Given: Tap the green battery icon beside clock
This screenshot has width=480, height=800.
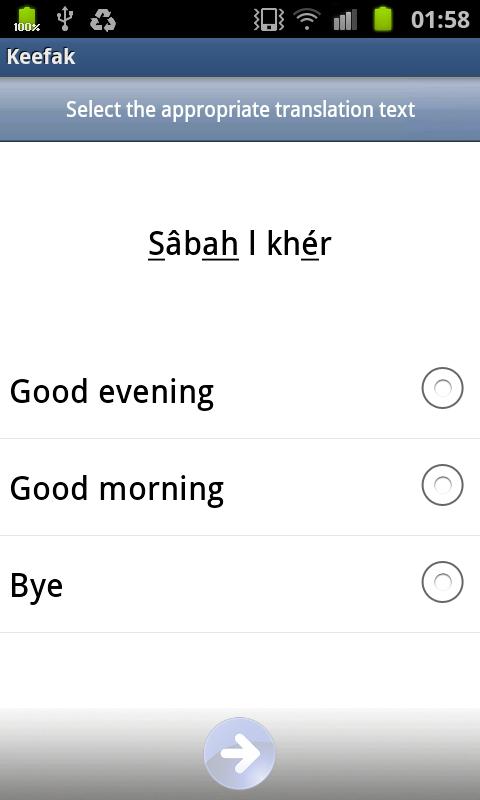Looking at the screenshot, I should pos(383,19).
